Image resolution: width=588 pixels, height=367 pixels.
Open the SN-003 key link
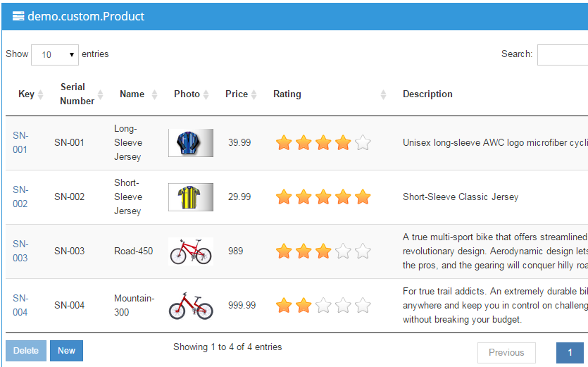click(x=20, y=251)
